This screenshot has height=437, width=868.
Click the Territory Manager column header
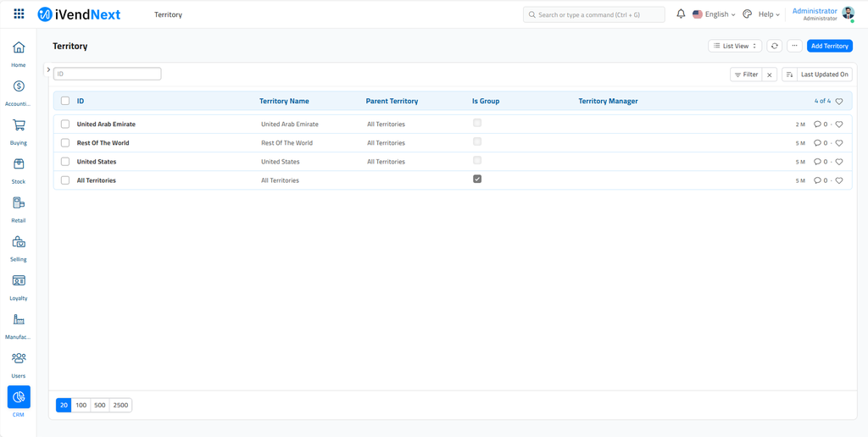pyautogui.click(x=609, y=102)
